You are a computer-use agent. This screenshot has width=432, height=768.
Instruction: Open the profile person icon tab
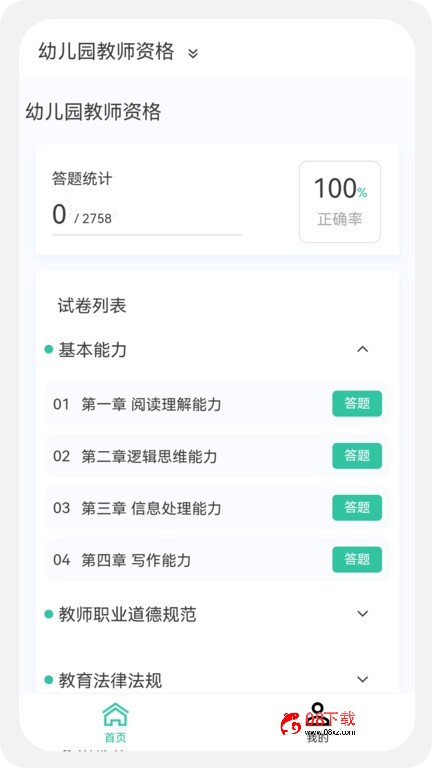(x=317, y=715)
